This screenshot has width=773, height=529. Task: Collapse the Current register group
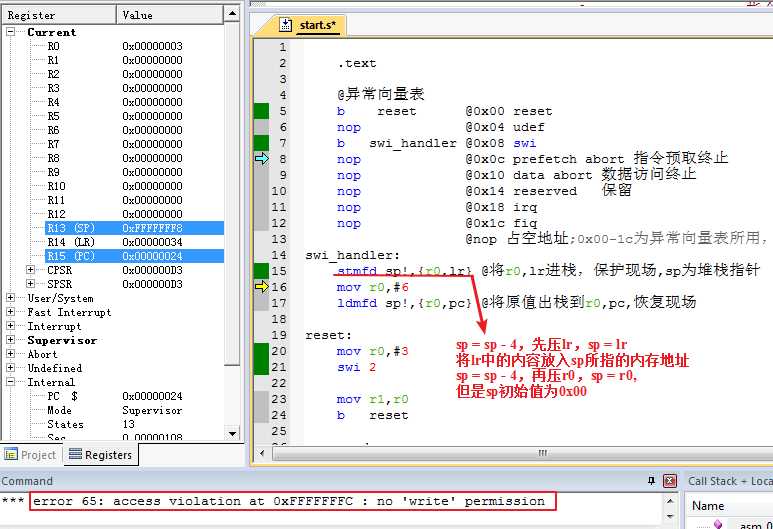coord(10,32)
